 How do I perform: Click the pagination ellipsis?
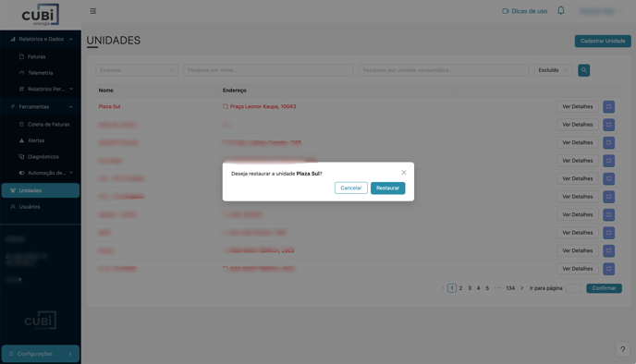[497, 288]
